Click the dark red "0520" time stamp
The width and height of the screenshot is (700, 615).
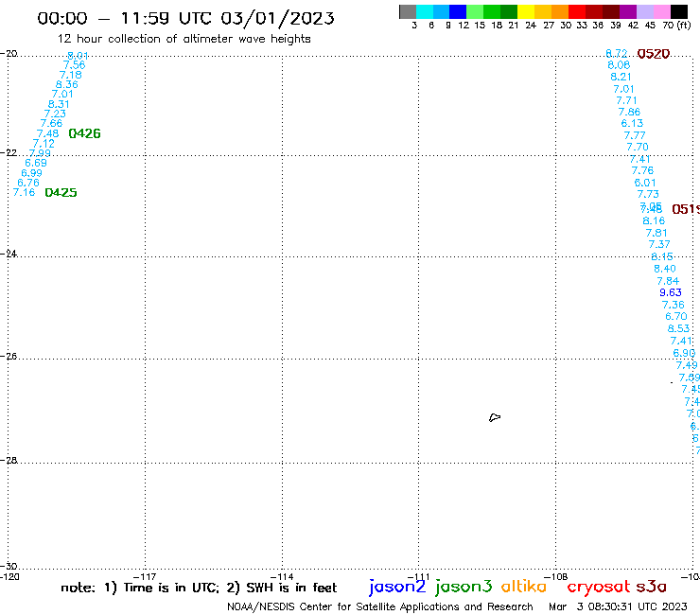[x=653, y=54]
